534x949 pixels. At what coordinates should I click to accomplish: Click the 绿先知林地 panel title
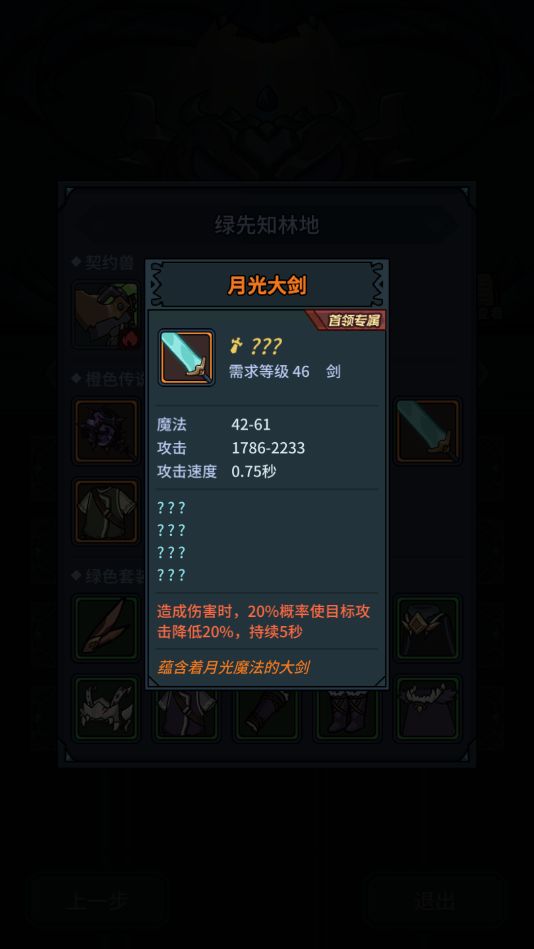[267, 225]
